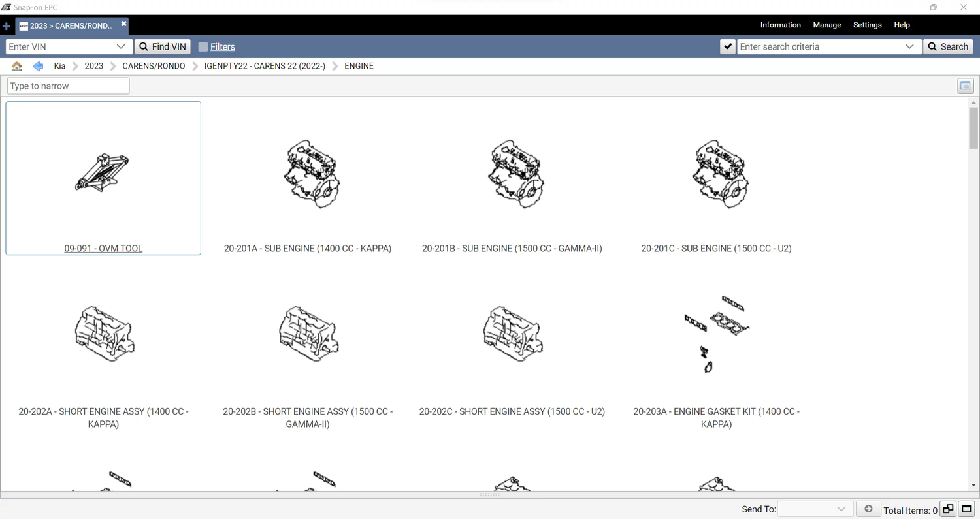Click the blue back arrow icon
The image size is (980, 519).
[x=38, y=66]
